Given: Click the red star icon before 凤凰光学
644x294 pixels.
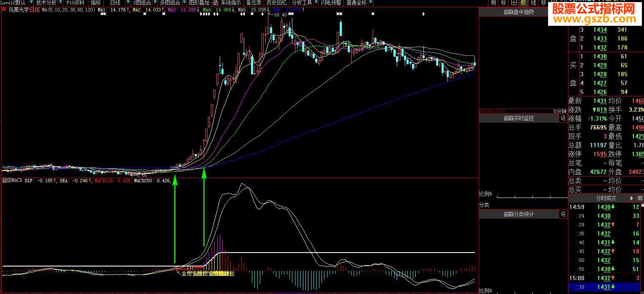Looking at the screenshot, I should 4,9.
